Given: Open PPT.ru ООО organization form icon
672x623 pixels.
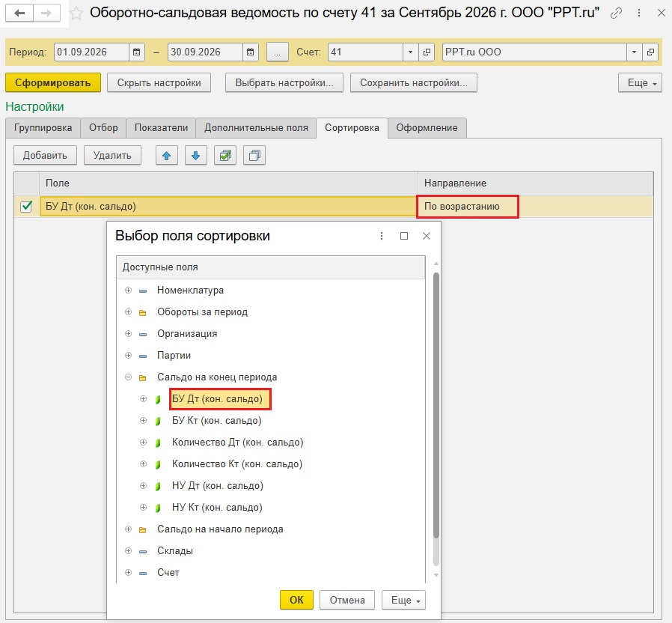Looking at the screenshot, I should (650, 52).
